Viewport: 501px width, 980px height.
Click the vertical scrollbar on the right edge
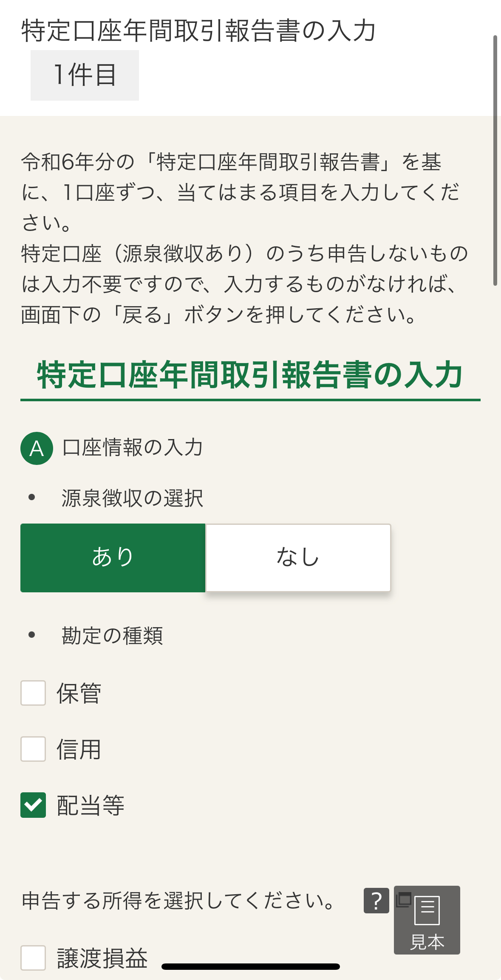pyautogui.click(x=495, y=161)
